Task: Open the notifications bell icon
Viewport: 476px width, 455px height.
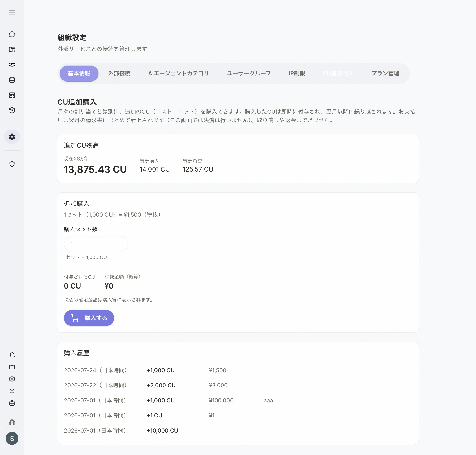Action: coord(12,355)
